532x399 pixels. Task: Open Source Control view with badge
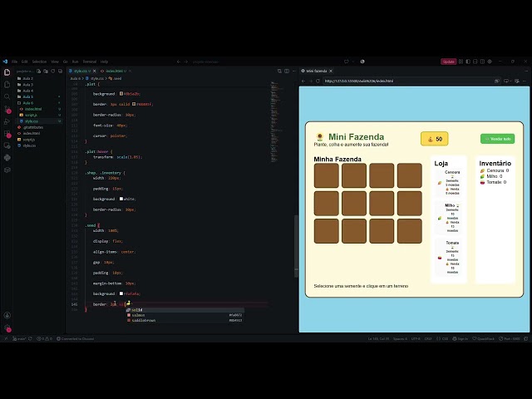[x=7, y=109]
